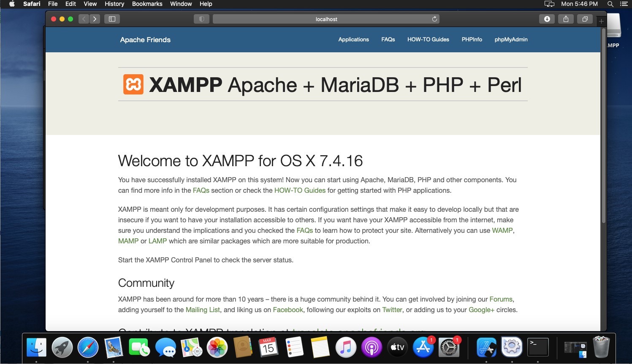Open the History menu
632x364 pixels.
(114, 4)
